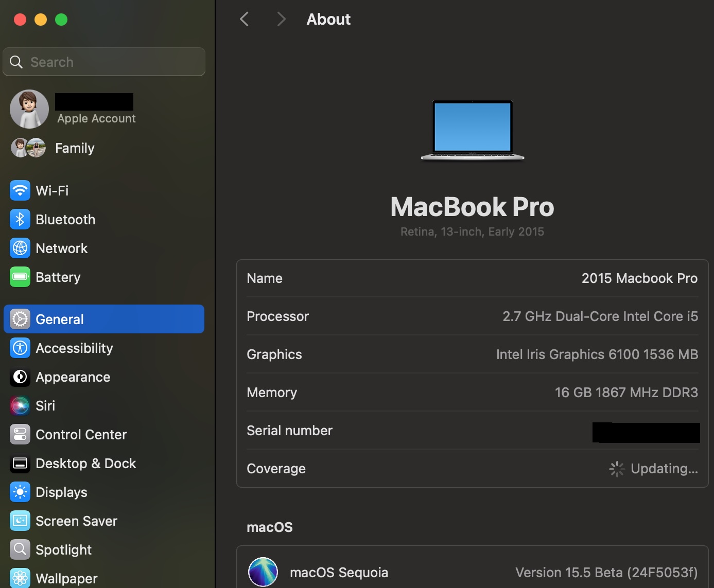
Task: Click the green Battery icon
Action: point(20,277)
